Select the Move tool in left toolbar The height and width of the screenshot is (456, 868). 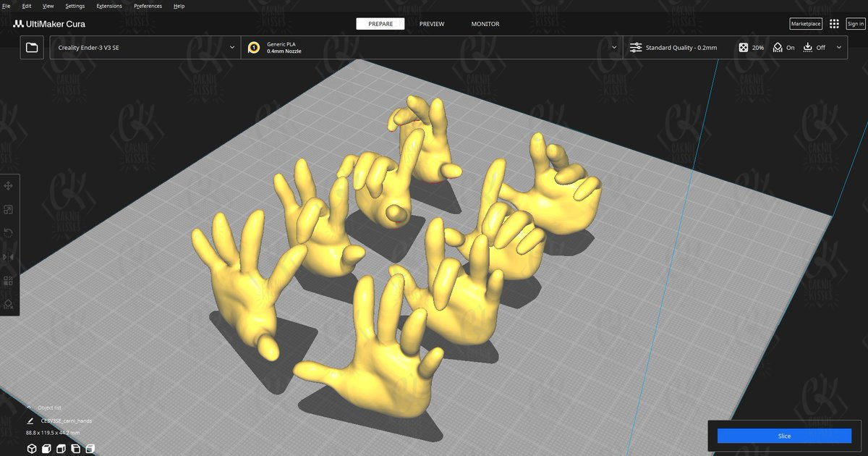[x=9, y=186]
